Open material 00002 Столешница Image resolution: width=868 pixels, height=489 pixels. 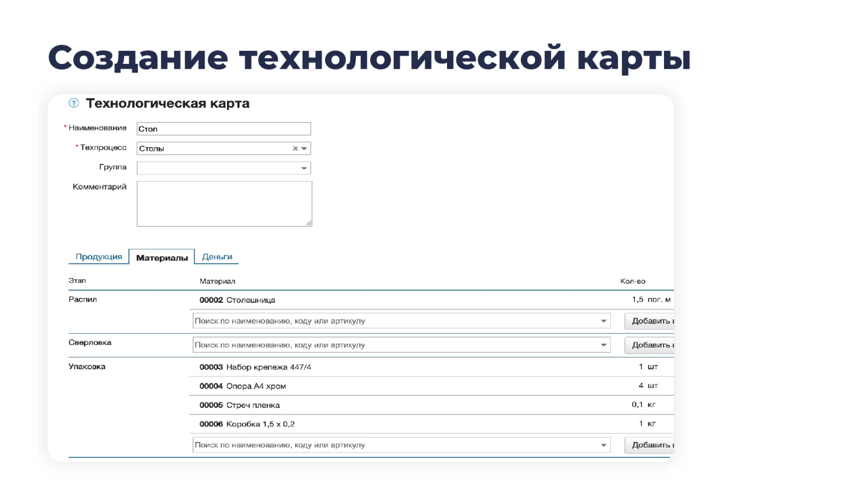[x=237, y=300]
